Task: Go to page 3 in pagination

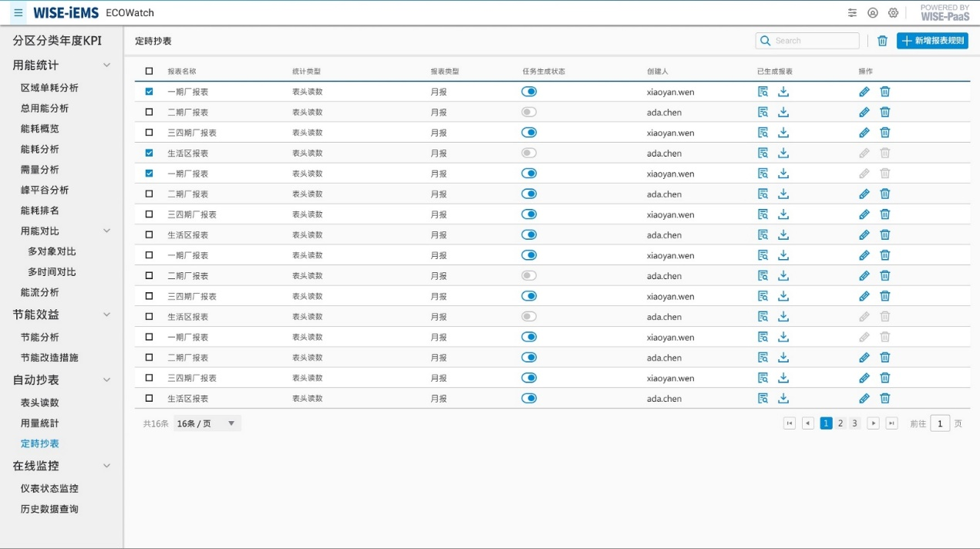Action: 854,423
